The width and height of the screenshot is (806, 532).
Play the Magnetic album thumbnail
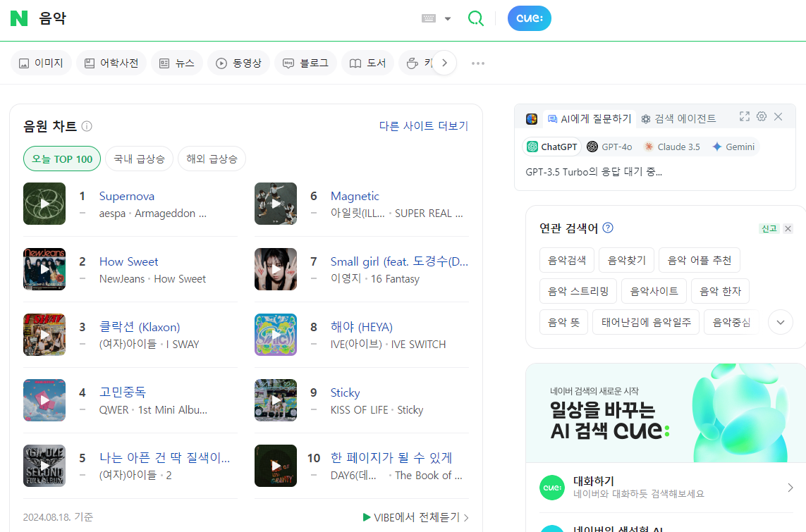(276, 204)
